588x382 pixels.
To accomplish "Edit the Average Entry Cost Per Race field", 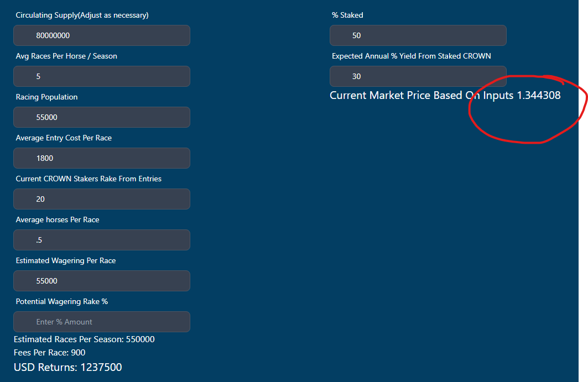I will pyautogui.click(x=102, y=158).
